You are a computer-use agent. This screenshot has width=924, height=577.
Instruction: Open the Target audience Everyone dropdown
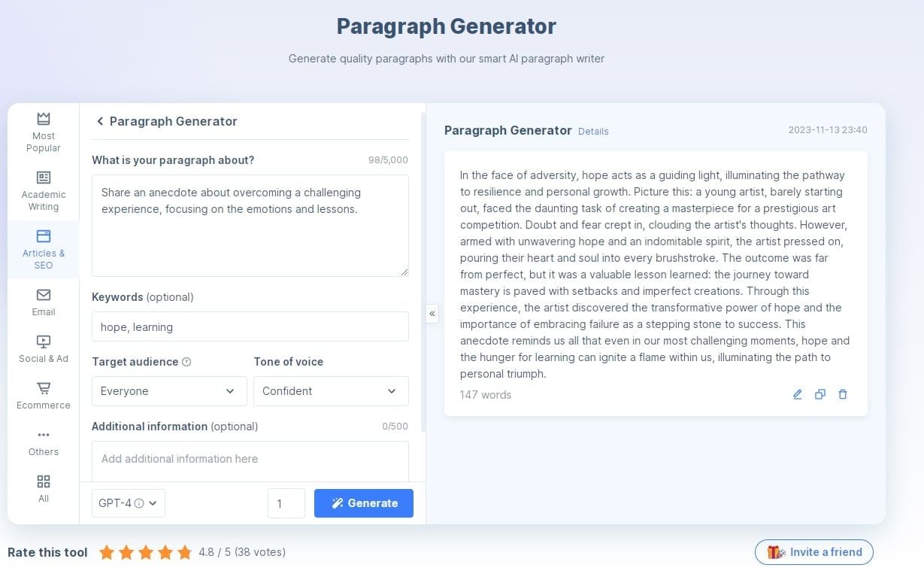tap(169, 391)
